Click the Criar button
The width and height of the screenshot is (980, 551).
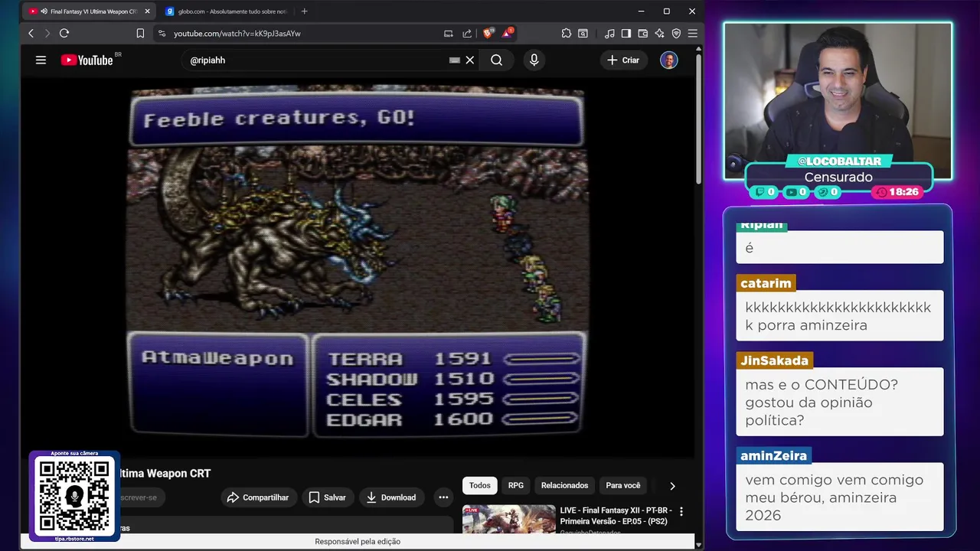click(x=623, y=60)
